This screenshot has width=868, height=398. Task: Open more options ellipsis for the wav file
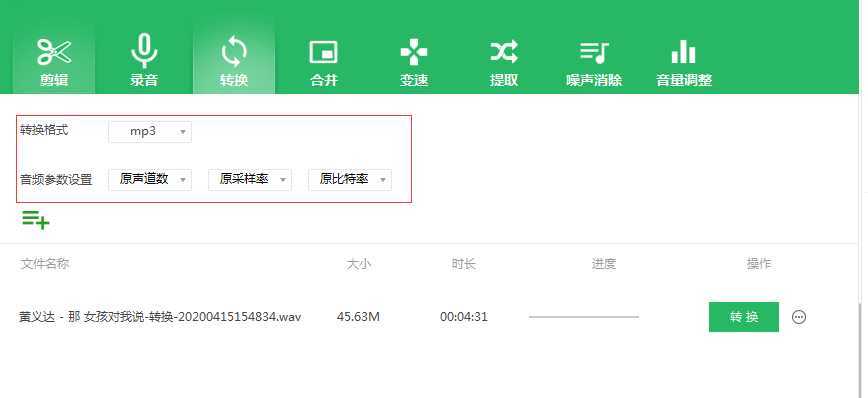click(x=799, y=317)
